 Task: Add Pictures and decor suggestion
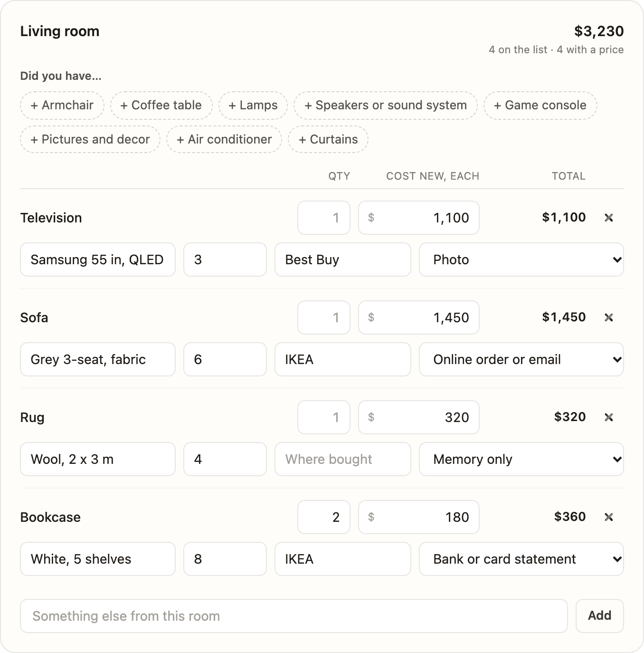coord(90,140)
